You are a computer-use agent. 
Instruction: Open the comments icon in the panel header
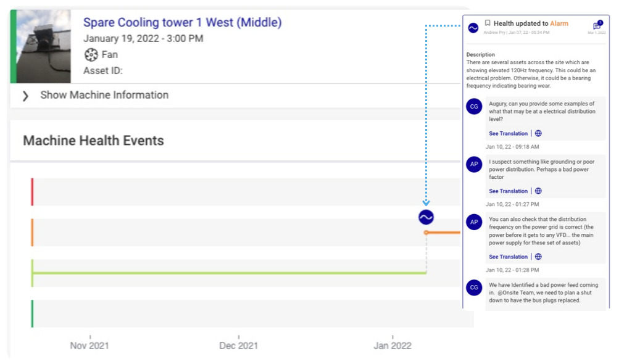tap(597, 26)
